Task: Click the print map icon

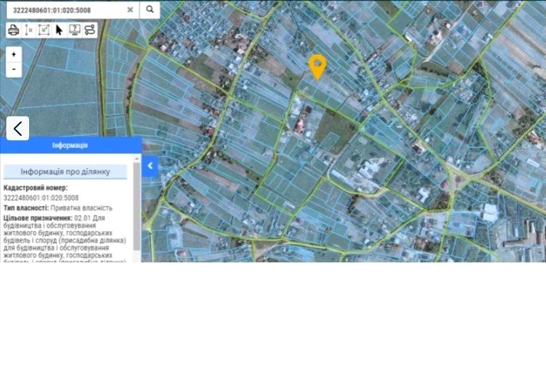Action: click(14, 30)
